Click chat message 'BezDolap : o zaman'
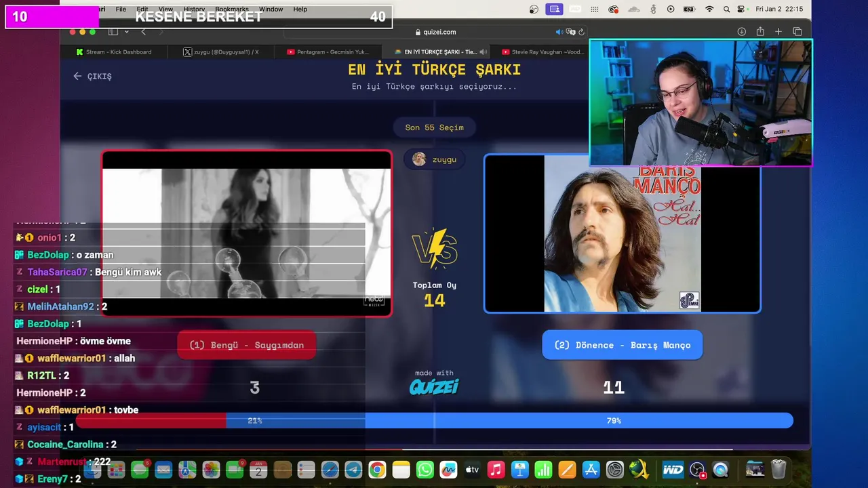The width and height of the screenshot is (868, 488). 64,255
